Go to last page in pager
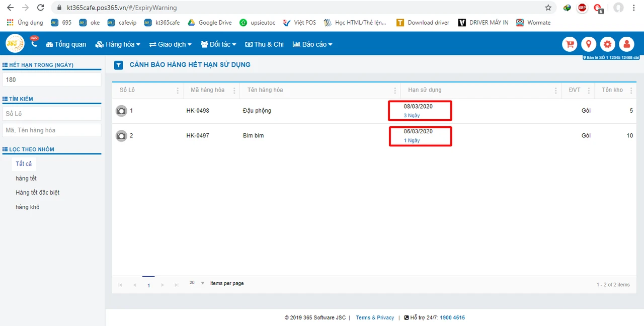 click(x=176, y=285)
